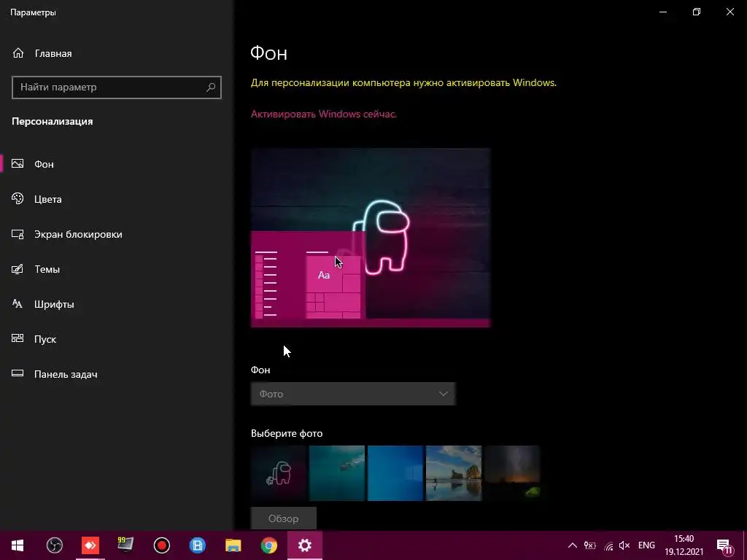Go to Главная home icon
The width and height of the screenshot is (747, 560).
tap(18, 53)
